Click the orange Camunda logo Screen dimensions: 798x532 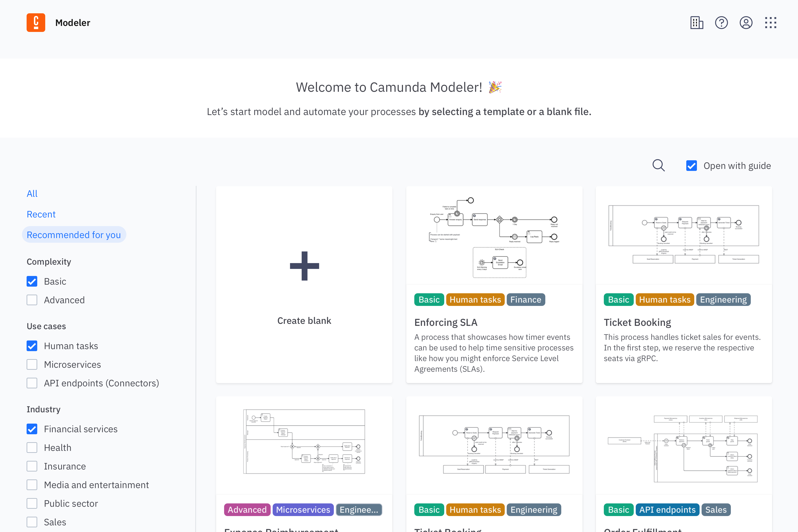click(x=36, y=23)
